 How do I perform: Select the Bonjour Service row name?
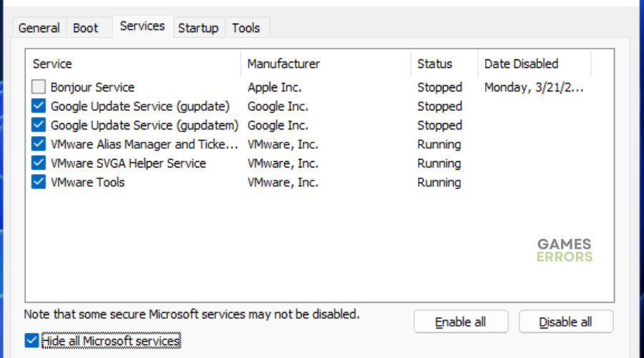[x=92, y=87]
